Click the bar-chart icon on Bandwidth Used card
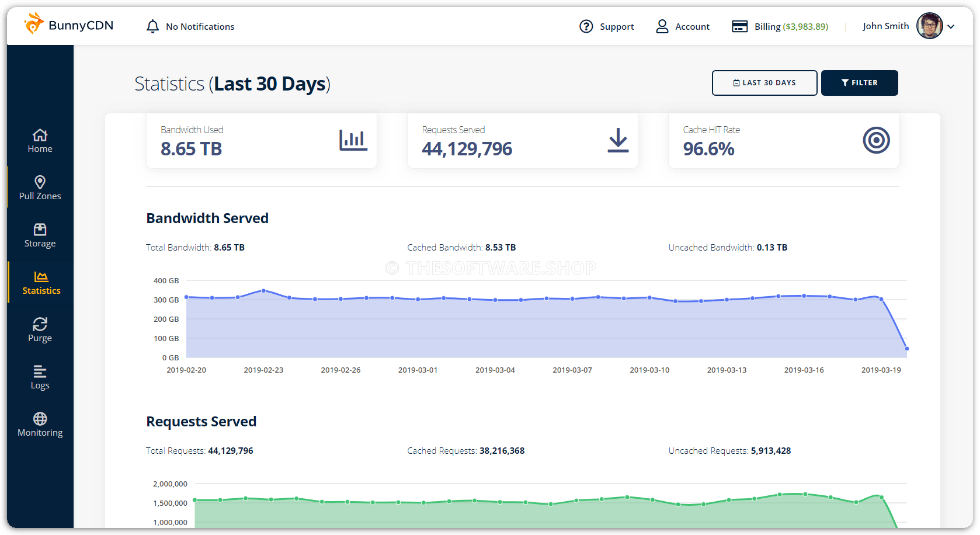This screenshot has width=980, height=535. point(353,140)
